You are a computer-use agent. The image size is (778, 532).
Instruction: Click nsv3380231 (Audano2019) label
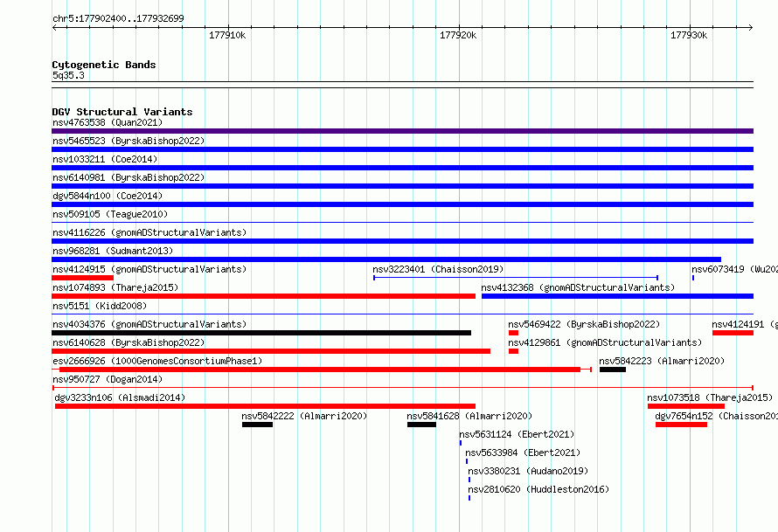tap(528, 471)
